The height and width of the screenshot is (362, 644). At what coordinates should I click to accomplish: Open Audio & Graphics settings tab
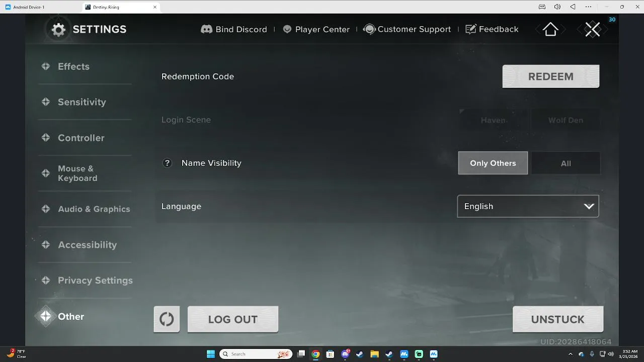click(85, 209)
